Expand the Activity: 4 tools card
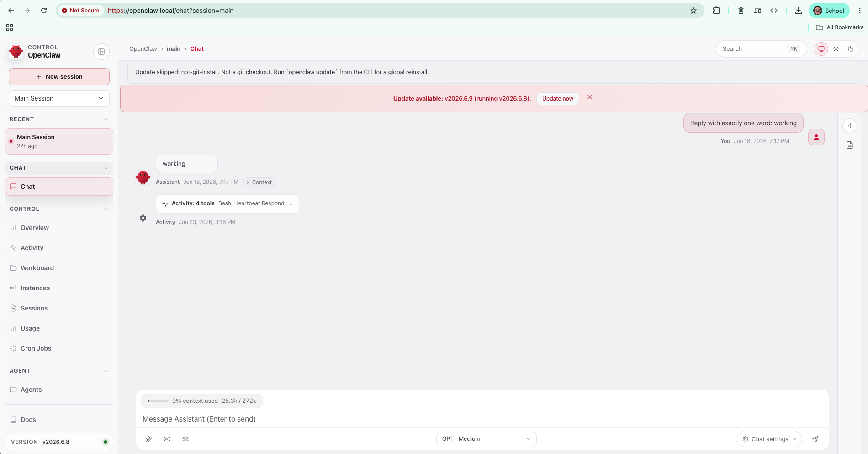Screen dimensions: 868x454 coord(228,204)
